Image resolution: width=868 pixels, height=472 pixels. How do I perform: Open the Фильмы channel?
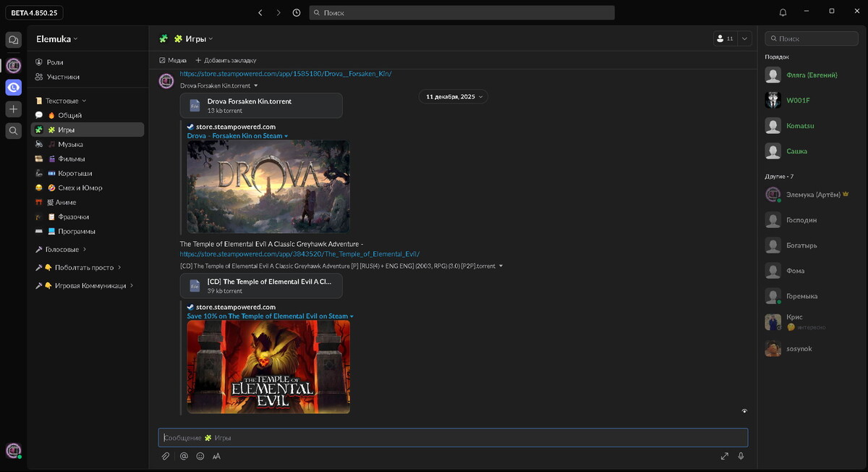tap(87, 159)
